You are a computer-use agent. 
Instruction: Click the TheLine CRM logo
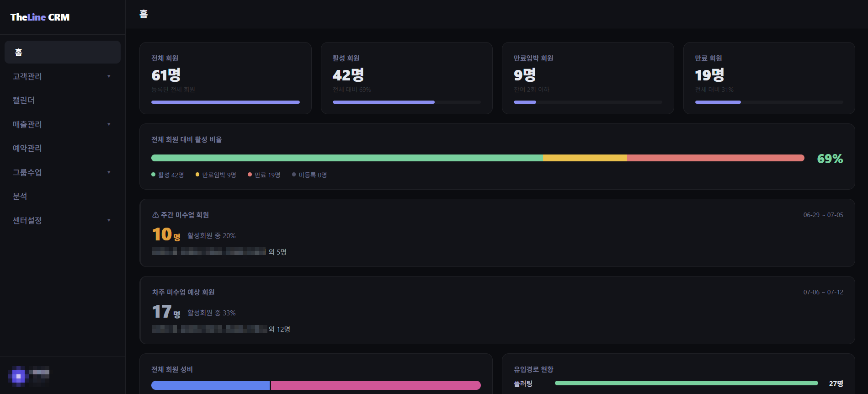click(x=40, y=17)
